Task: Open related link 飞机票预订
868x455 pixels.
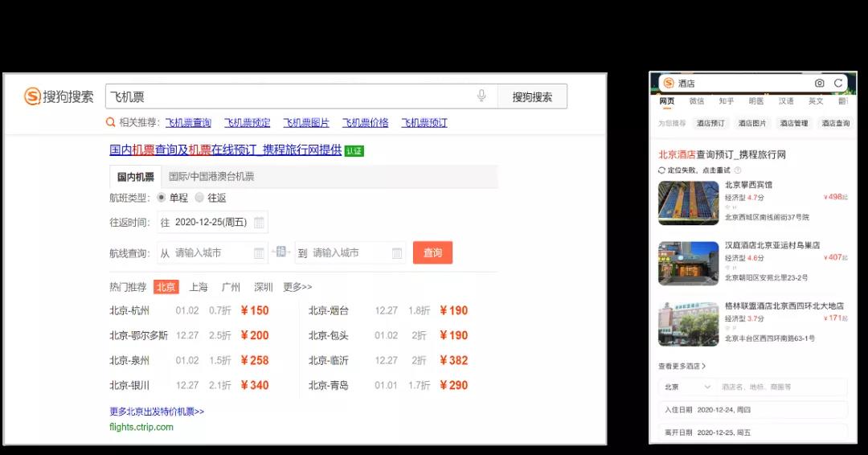Action: (x=424, y=122)
